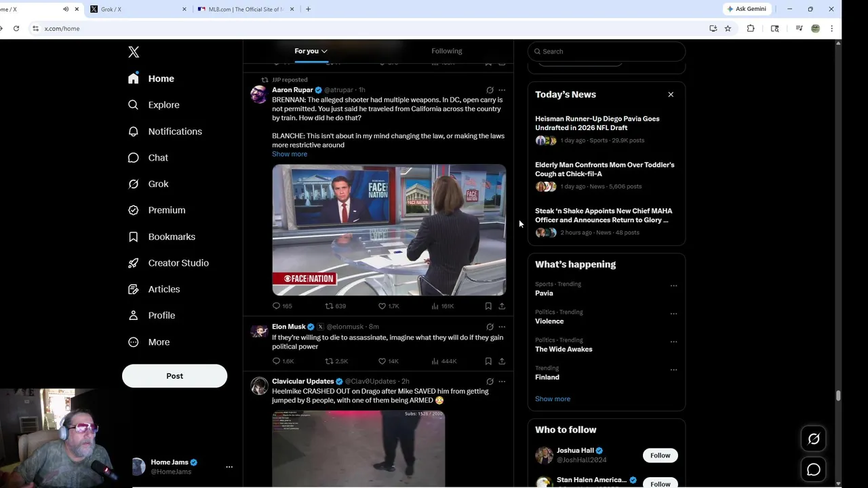This screenshot has width=868, height=488.
Task: View analytics of Aaron Rupar's post
Action: pos(442,306)
